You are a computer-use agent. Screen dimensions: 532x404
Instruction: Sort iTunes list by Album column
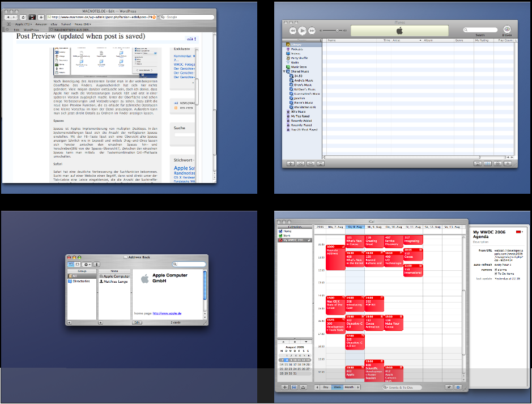click(x=438, y=40)
